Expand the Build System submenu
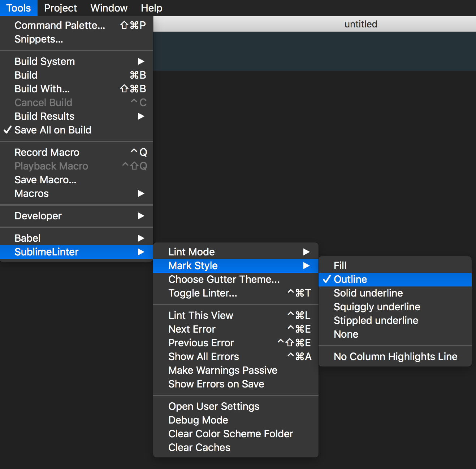Image resolution: width=476 pixels, height=469 pixels. pyautogui.click(x=77, y=61)
